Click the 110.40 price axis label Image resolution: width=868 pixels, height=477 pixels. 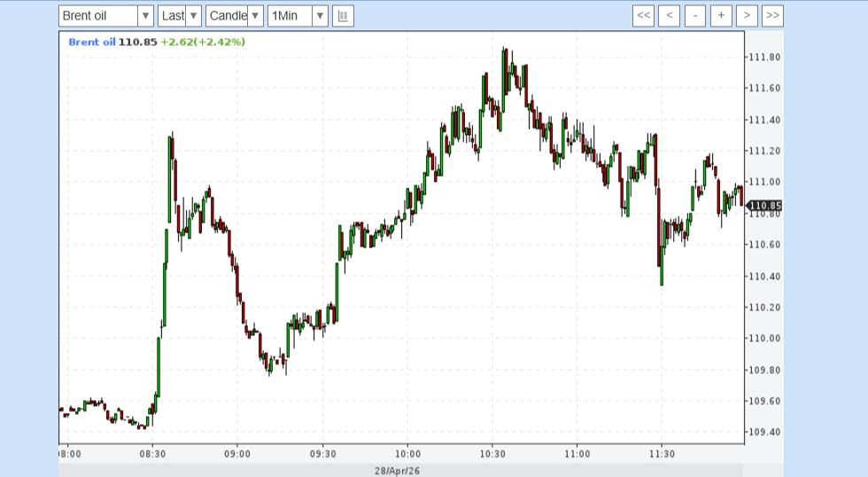pos(764,276)
